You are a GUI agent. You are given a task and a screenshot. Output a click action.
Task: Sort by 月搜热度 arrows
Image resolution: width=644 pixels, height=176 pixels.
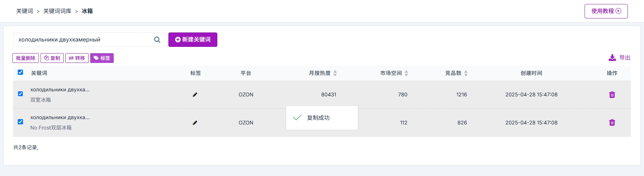[335, 73]
